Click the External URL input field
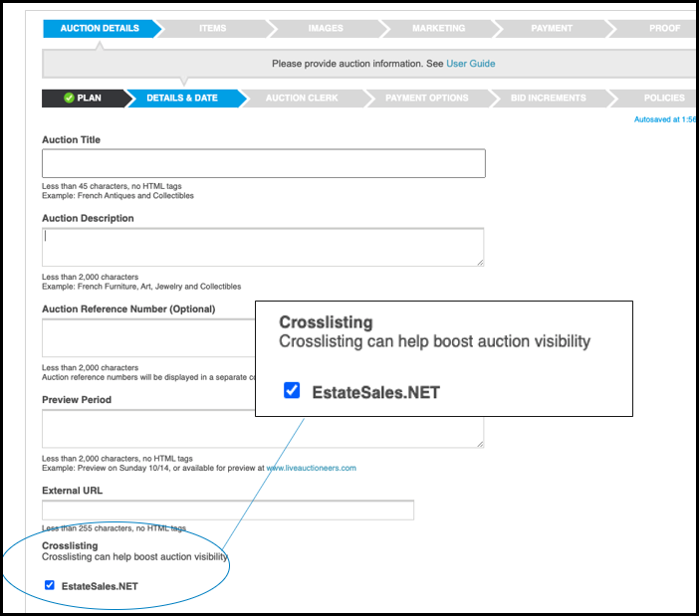The height and width of the screenshot is (616, 699). (228, 510)
